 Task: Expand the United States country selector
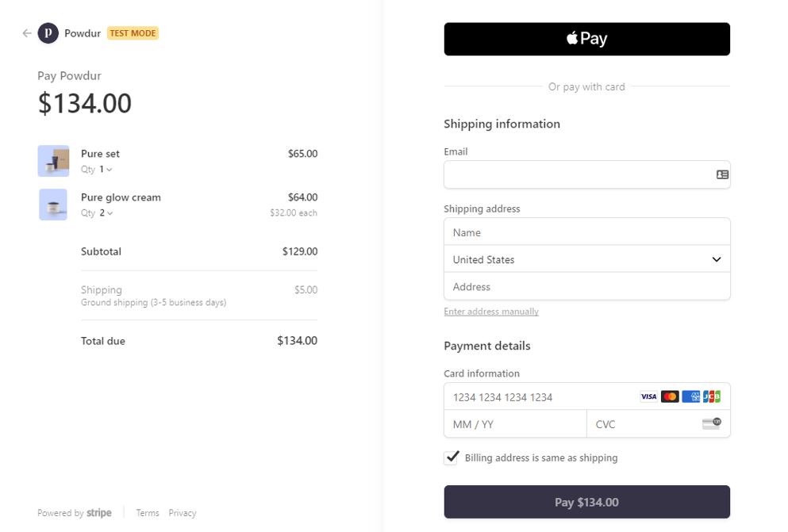586,259
